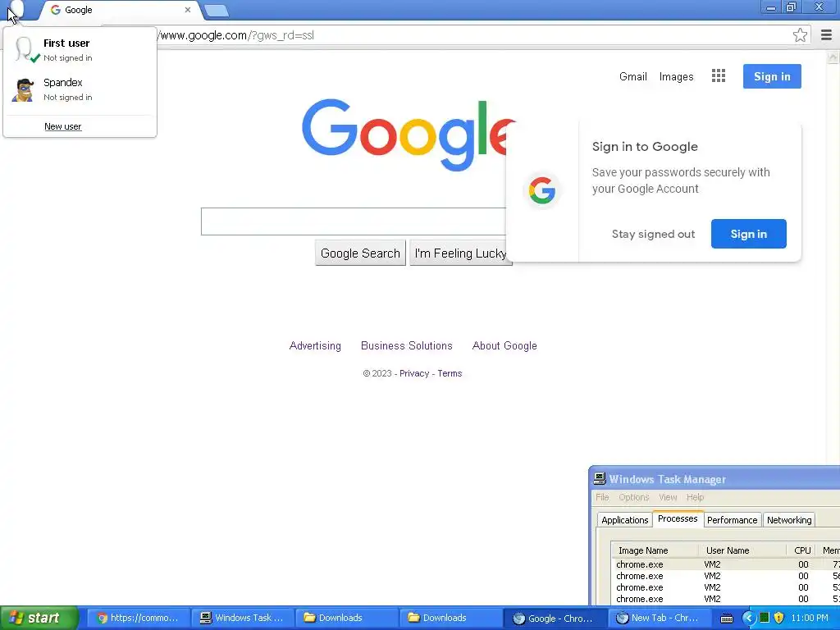Image resolution: width=840 pixels, height=630 pixels.
Task: Click the Spandex superhero avatar icon
Action: click(23, 90)
